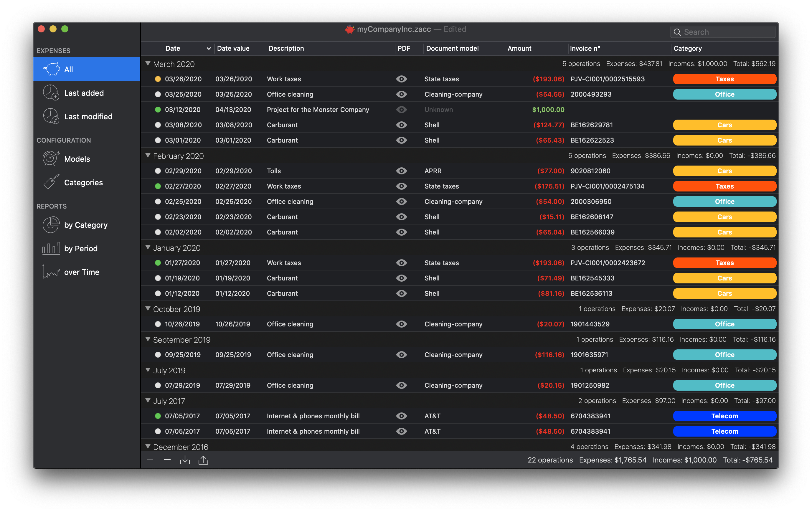Click the plus icon to add operation
This screenshot has width=812, height=512.
coord(150,460)
